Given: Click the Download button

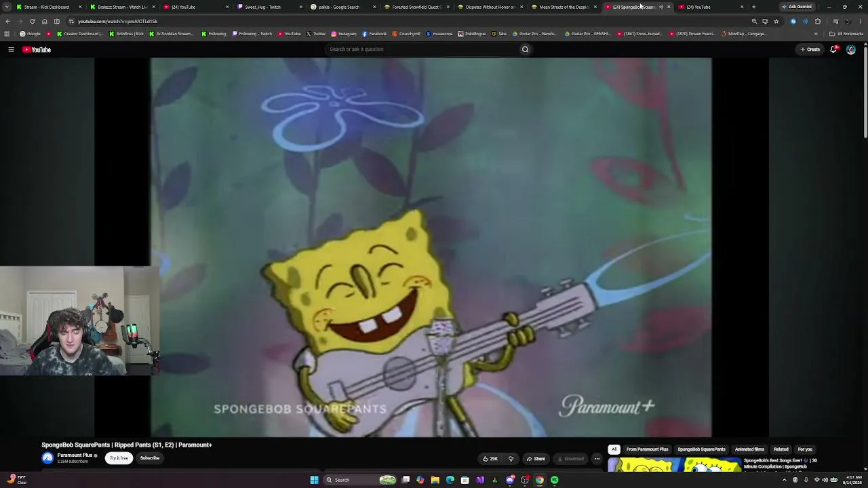Looking at the screenshot, I should point(570,459).
